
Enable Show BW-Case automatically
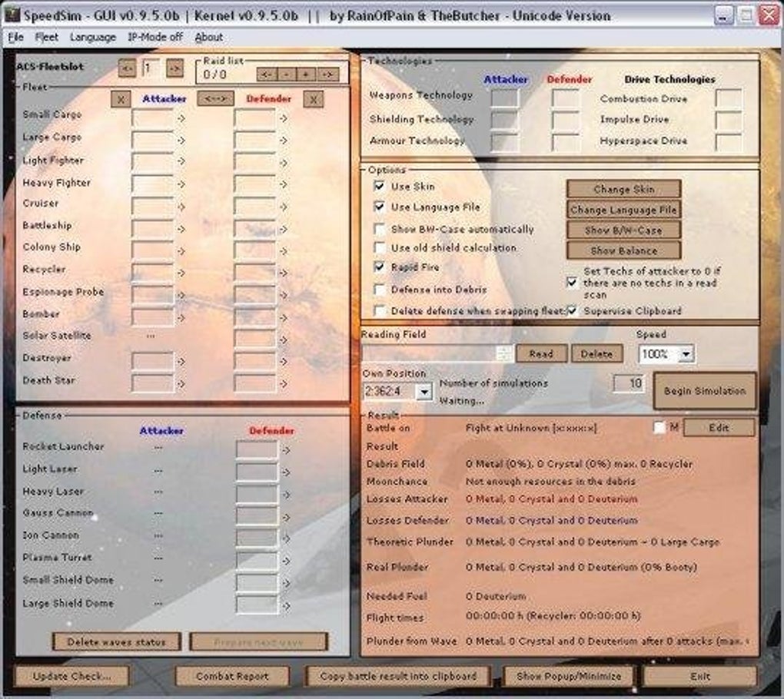pyautogui.click(x=380, y=229)
